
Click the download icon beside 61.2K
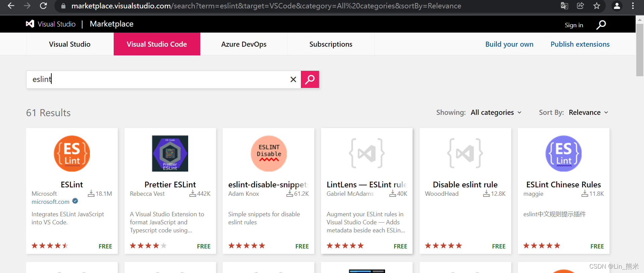(x=290, y=193)
